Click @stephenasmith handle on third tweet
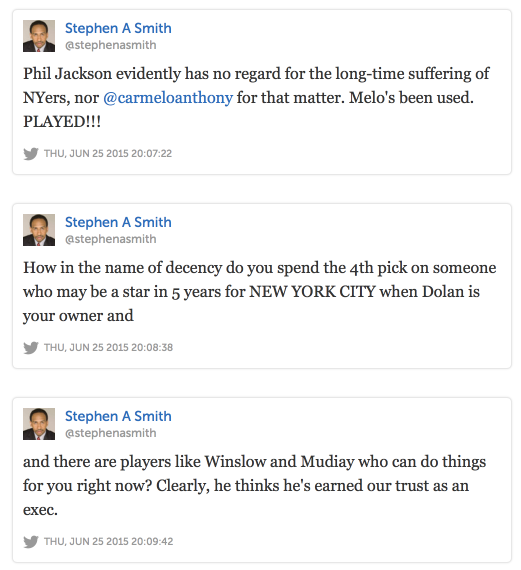521x570 pixels. 111,433
